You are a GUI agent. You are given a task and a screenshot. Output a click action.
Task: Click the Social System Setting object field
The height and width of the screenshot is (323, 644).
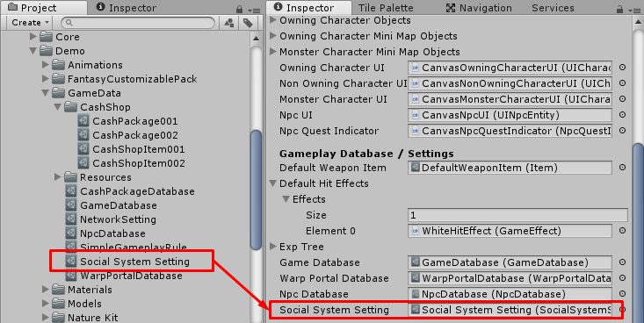[510, 310]
